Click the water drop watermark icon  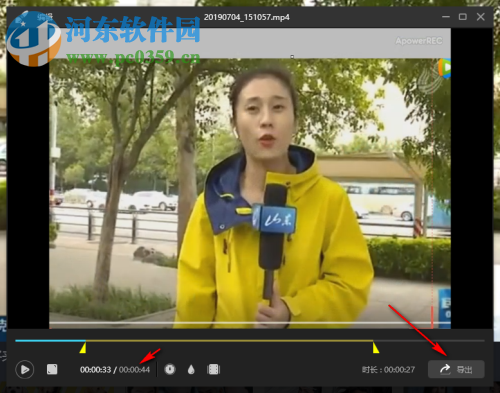pos(191,369)
